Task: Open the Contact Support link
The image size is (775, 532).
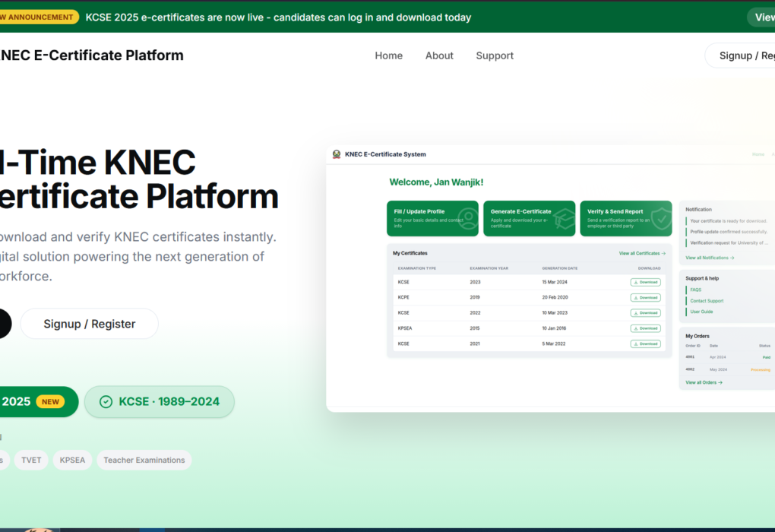Action: tap(707, 301)
